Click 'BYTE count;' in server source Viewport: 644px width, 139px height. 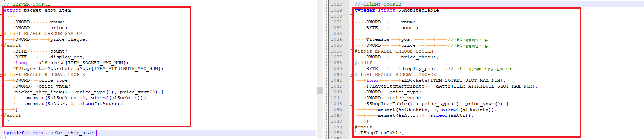pos(42,51)
